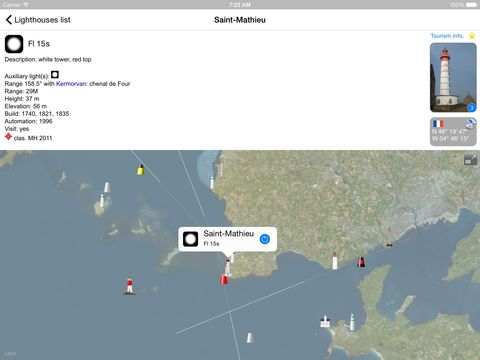Select the white tower on southern peninsula
The width and height of the screenshot is (480, 360).
pyautogui.click(x=352, y=322)
